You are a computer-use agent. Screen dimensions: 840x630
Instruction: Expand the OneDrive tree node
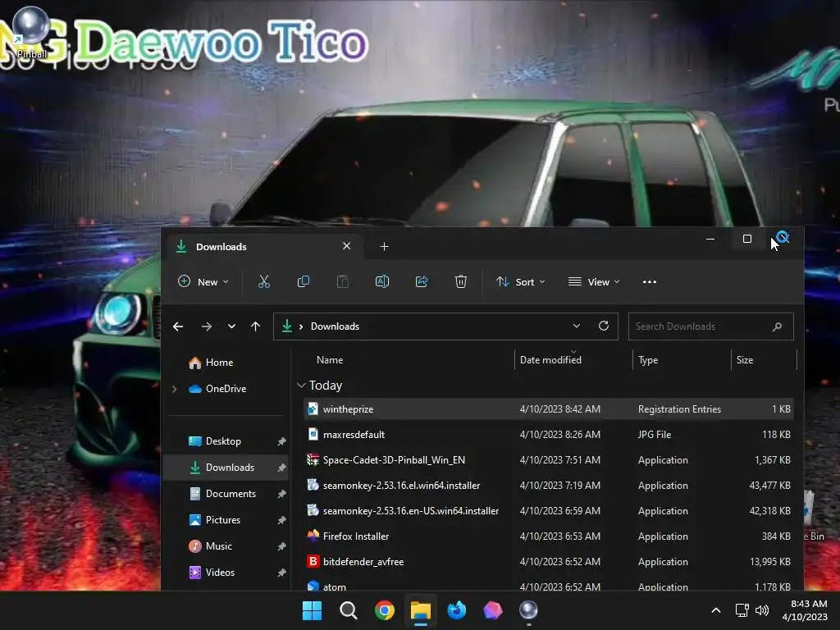click(x=174, y=389)
